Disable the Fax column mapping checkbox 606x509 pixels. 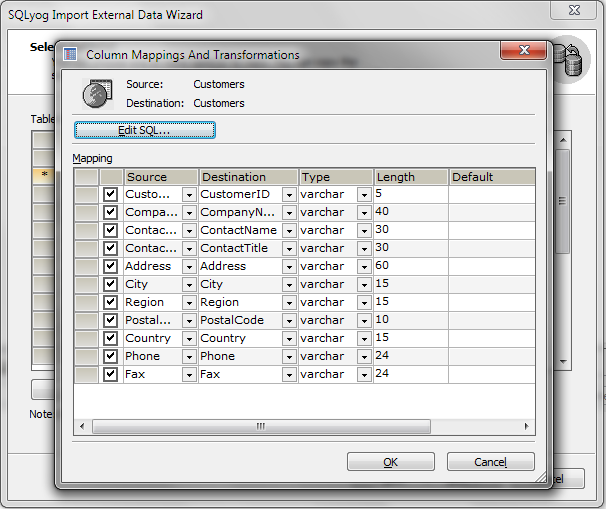pos(111,374)
